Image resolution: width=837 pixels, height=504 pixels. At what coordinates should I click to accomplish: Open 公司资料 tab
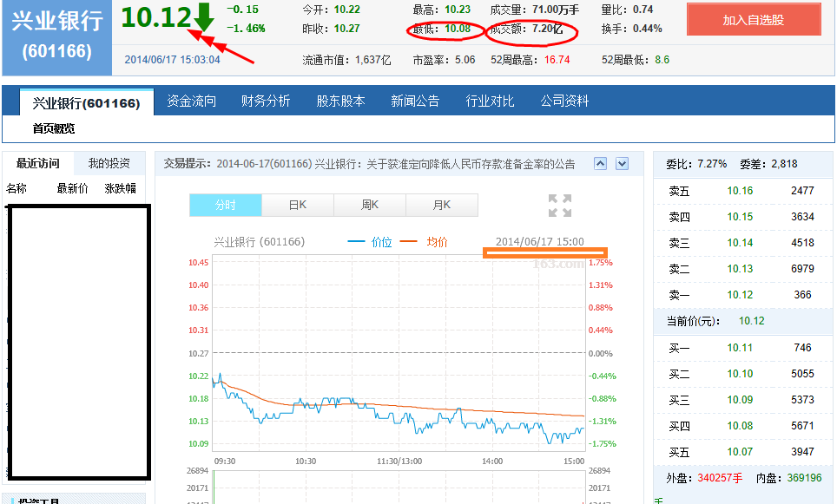(564, 101)
